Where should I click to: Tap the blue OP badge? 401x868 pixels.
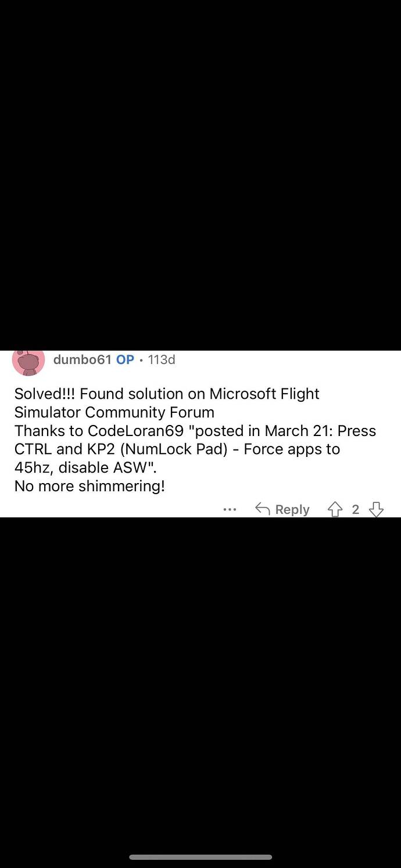click(125, 360)
